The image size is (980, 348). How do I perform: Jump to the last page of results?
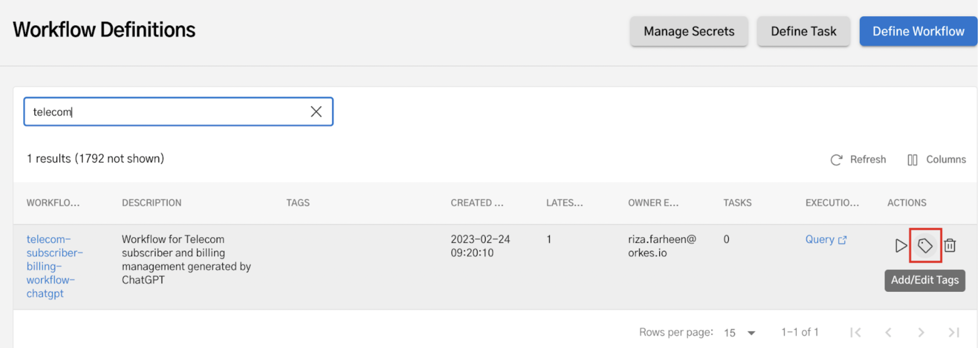point(954,332)
